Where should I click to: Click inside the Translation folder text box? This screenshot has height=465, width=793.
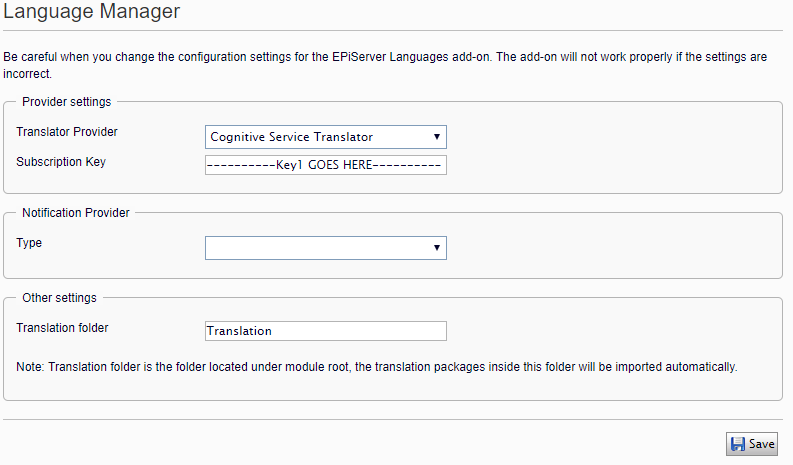coord(326,331)
